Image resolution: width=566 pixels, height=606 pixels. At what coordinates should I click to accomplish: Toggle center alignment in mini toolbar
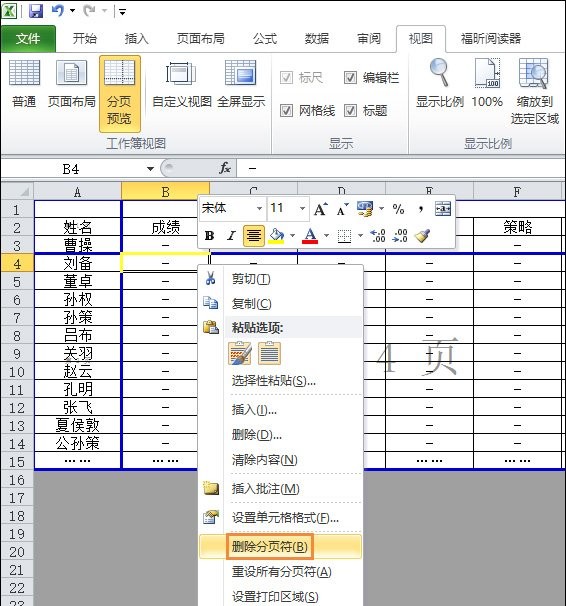(x=254, y=235)
